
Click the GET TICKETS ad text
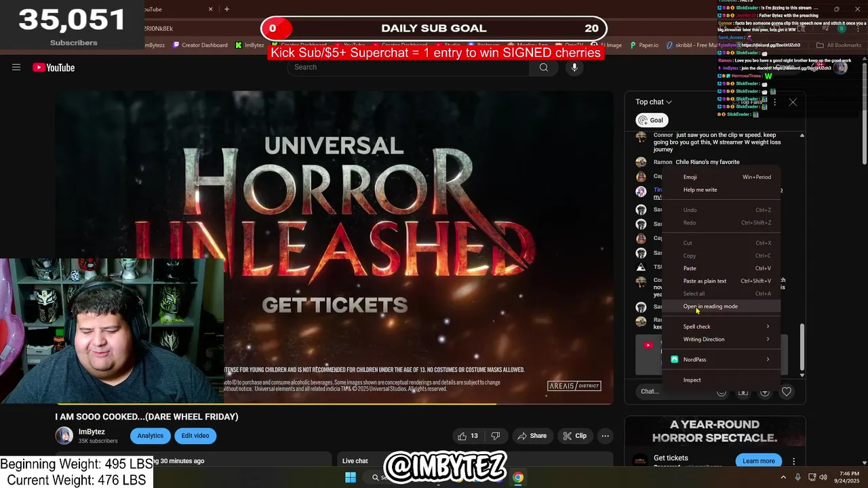[x=334, y=305]
